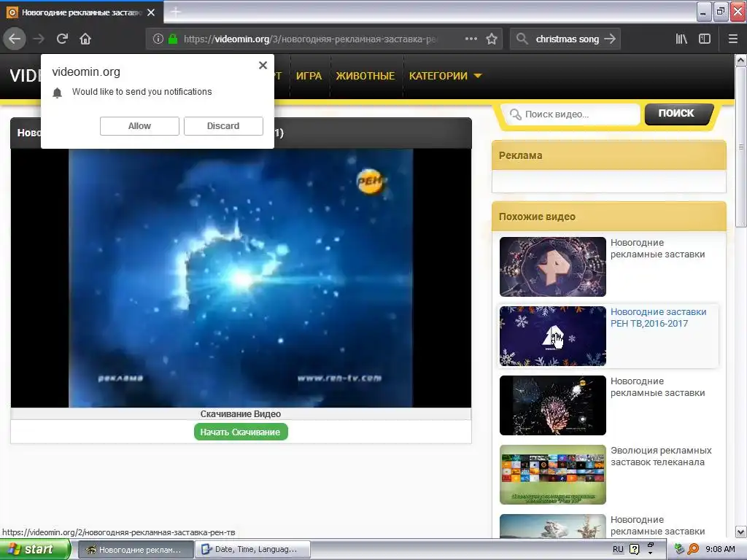This screenshot has height=560, width=747.
Task: Click the ПОИСК search button
Action: 678,114
